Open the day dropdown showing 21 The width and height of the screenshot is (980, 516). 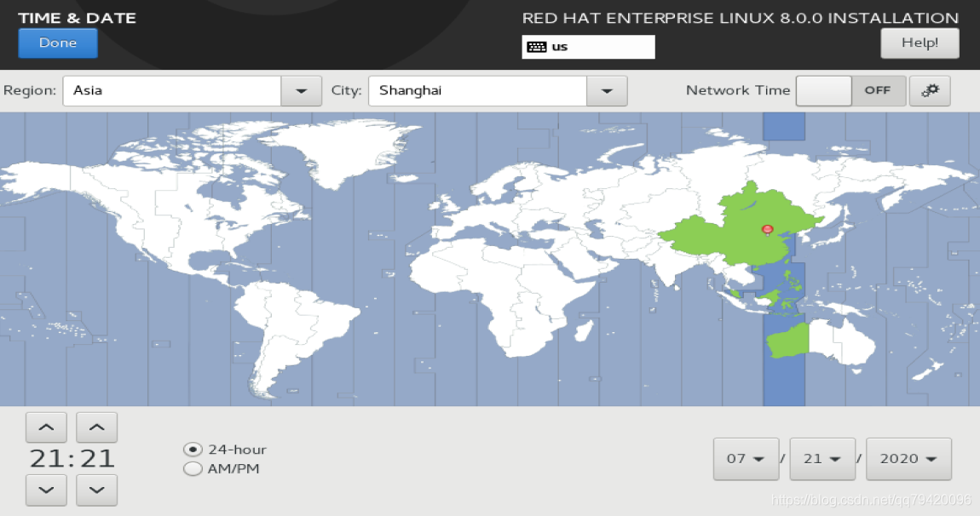point(822,459)
